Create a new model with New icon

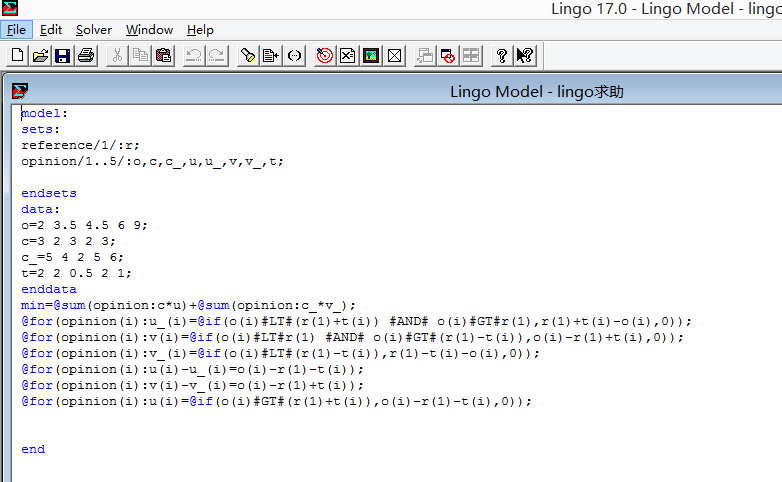click(17, 55)
